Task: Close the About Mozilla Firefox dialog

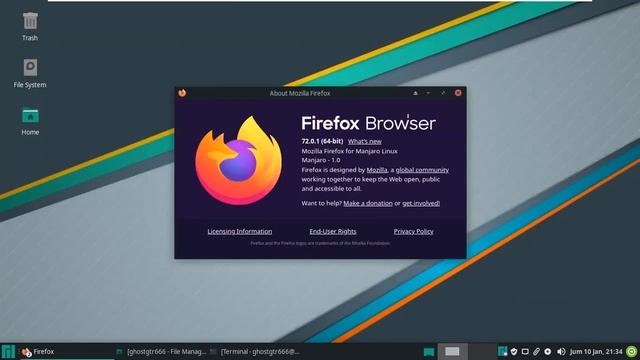Action: [x=458, y=93]
